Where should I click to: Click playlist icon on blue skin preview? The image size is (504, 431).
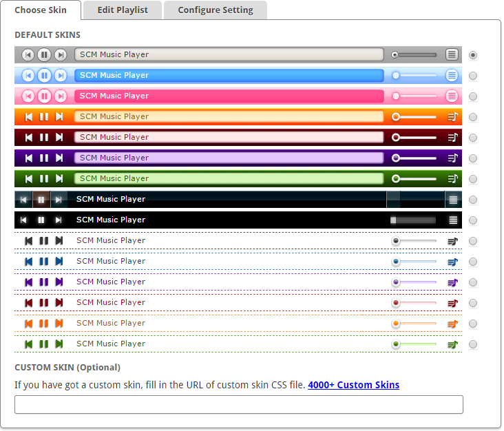[x=452, y=76]
